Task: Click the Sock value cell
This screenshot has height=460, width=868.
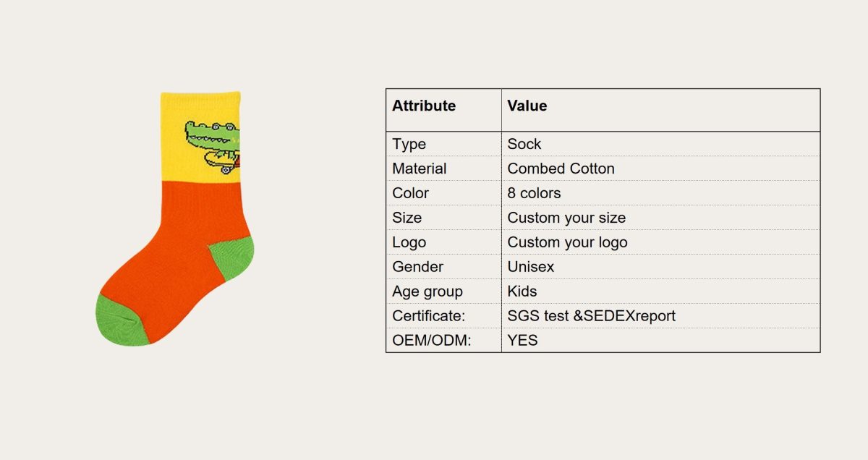Action: click(524, 144)
